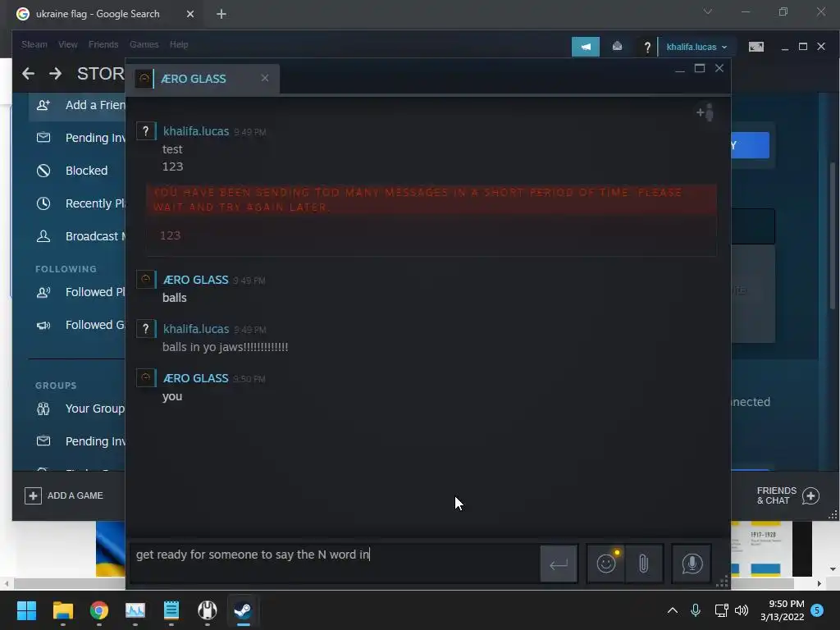Click the Pending Invites link under friends

(95, 138)
